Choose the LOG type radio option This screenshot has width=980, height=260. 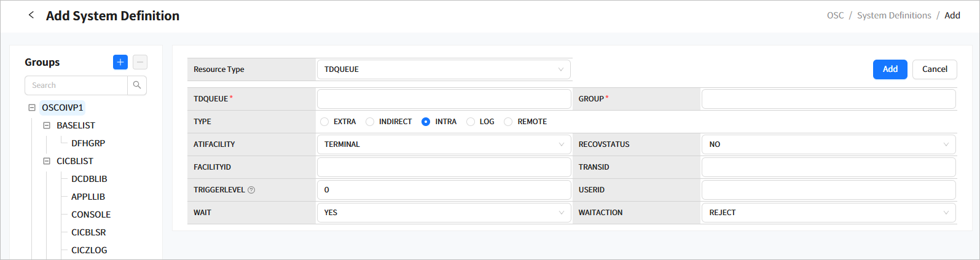click(x=471, y=122)
